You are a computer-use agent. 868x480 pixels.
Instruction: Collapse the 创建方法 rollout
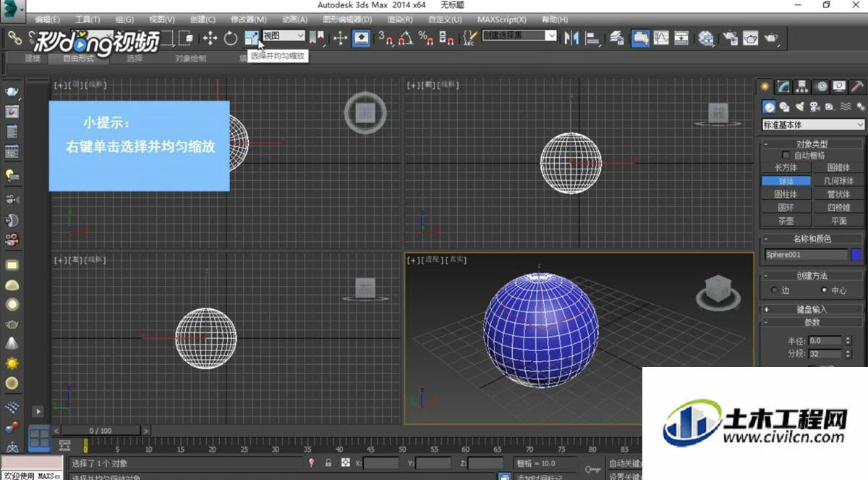(812, 276)
